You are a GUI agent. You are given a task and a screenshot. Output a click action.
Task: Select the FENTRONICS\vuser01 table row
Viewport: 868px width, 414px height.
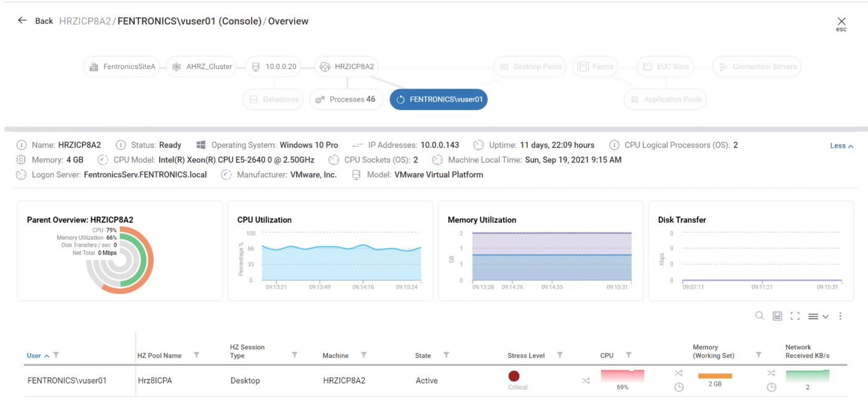[435, 381]
